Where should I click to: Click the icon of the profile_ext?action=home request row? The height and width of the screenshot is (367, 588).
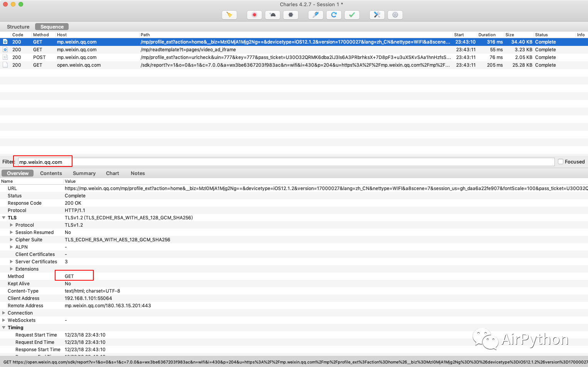(x=5, y=42)
